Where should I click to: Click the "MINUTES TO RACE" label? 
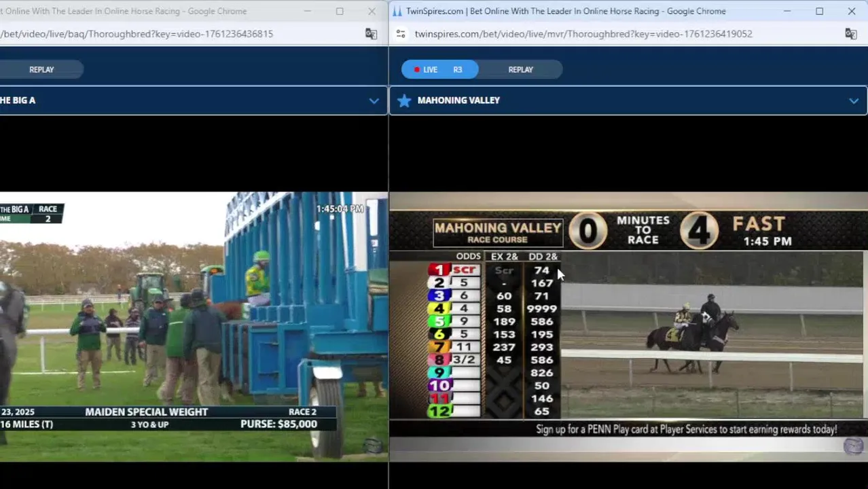[x=643, y=230]
